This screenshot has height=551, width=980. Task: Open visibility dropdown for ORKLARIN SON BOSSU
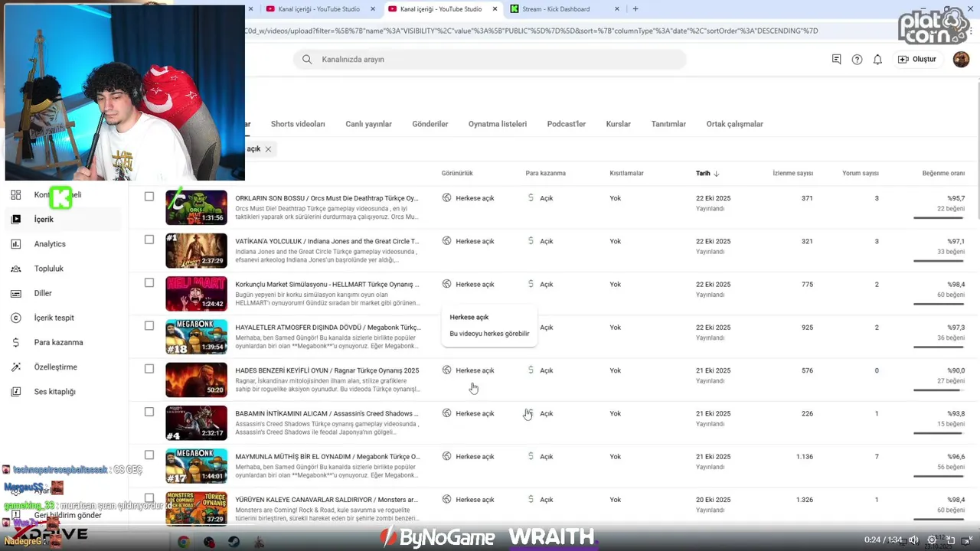(x=468, y=198)
